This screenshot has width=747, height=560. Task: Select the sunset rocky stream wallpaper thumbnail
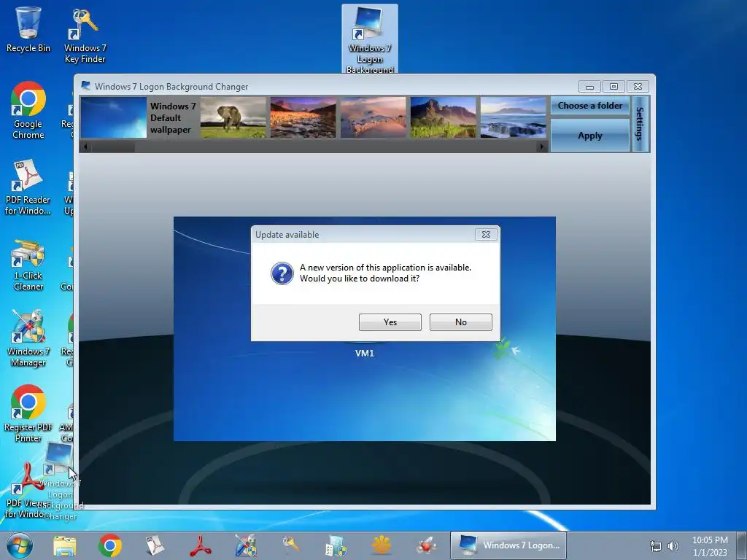click(x=303, y=117)
